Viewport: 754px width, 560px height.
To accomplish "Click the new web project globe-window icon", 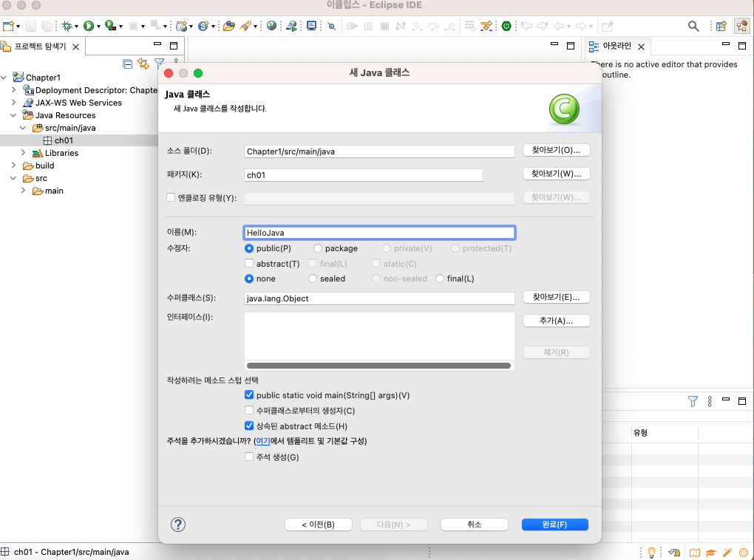I will [181, 26].
